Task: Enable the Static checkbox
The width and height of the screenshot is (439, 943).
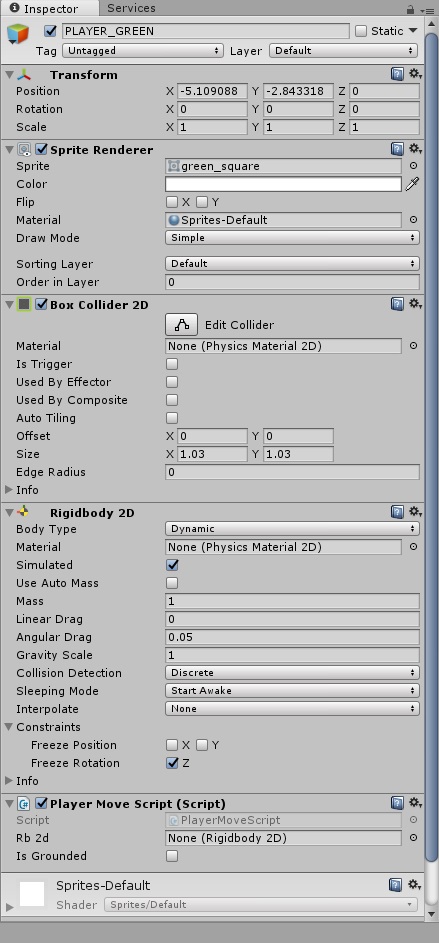Action: click(361, 31)
